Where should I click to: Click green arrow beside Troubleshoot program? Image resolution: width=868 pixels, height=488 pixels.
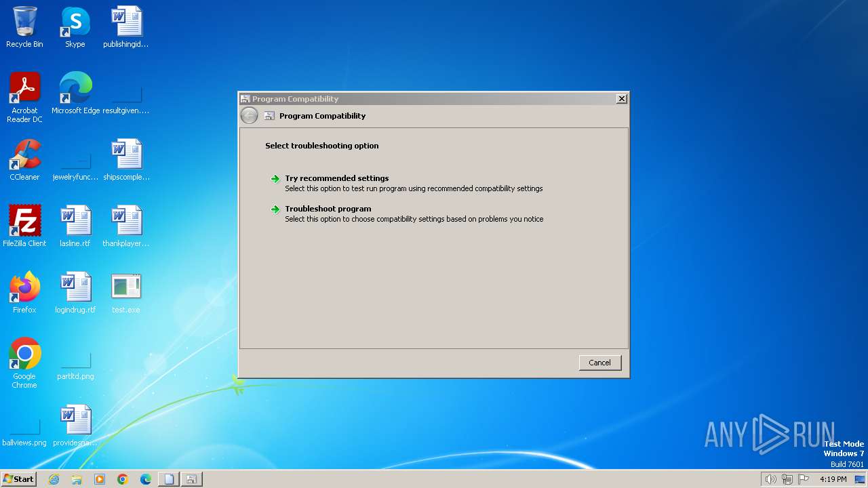point(275,209)
